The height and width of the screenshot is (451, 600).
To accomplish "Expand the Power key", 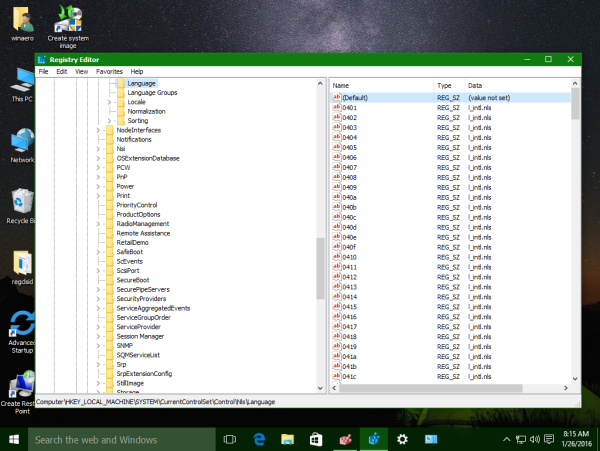I will (x=98, y=187).
